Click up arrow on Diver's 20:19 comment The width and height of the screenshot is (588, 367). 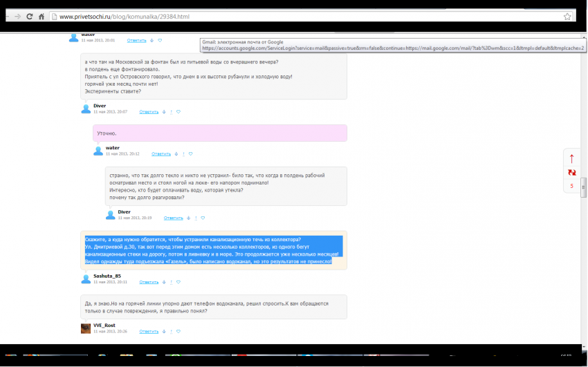point(195,218)
